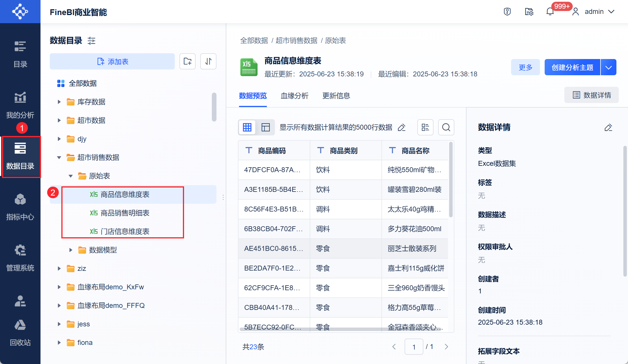Open 指标中心 in the left sidebar
The image size is (628, 364).
[20, 207]
